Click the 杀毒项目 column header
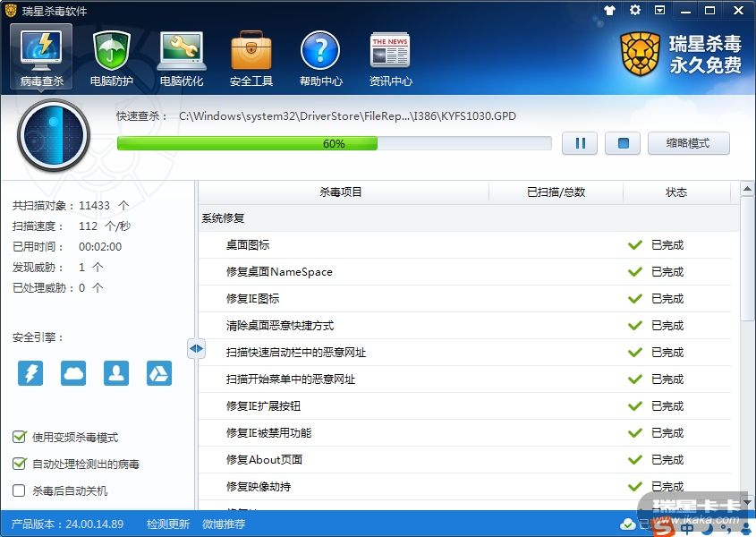Screen dimensions: 756x537 (x=341, y=192)
